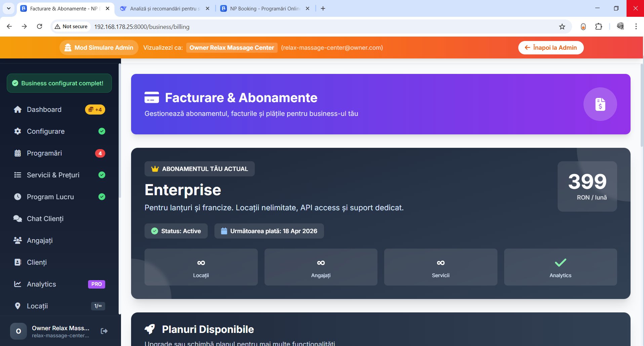Open Configurare in the sidebar
The width and height of the screenshot is (644, 346).
click(x=46, y=131)
